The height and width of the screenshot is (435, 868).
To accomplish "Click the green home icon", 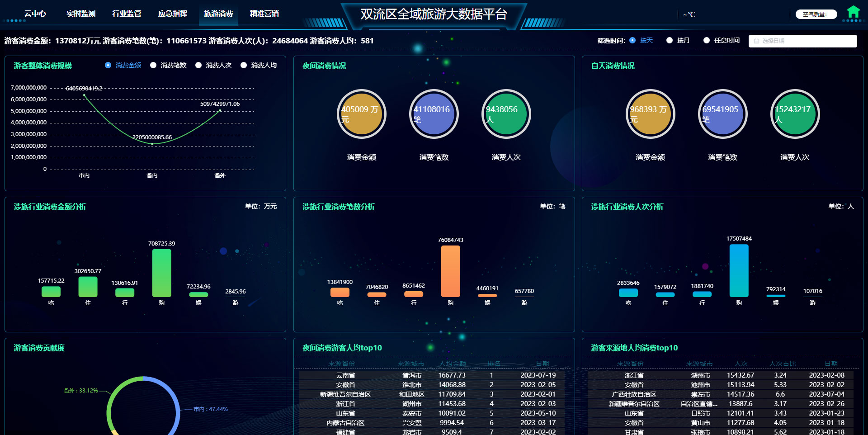I will pos(853,12).
